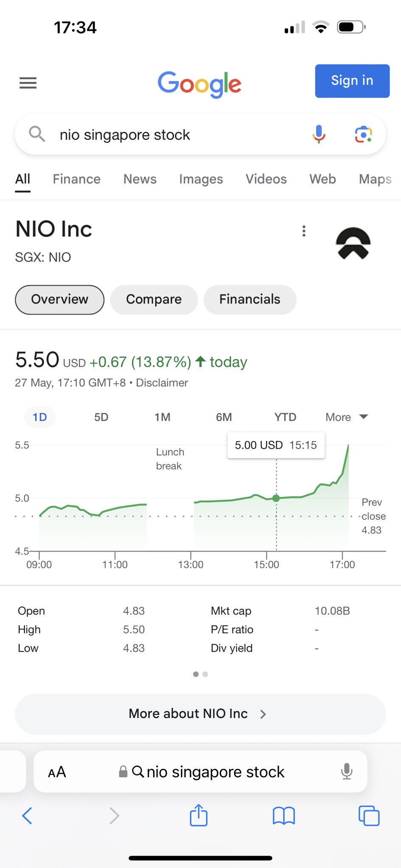Open the Google hamburger menu

[x=28, y=83]
